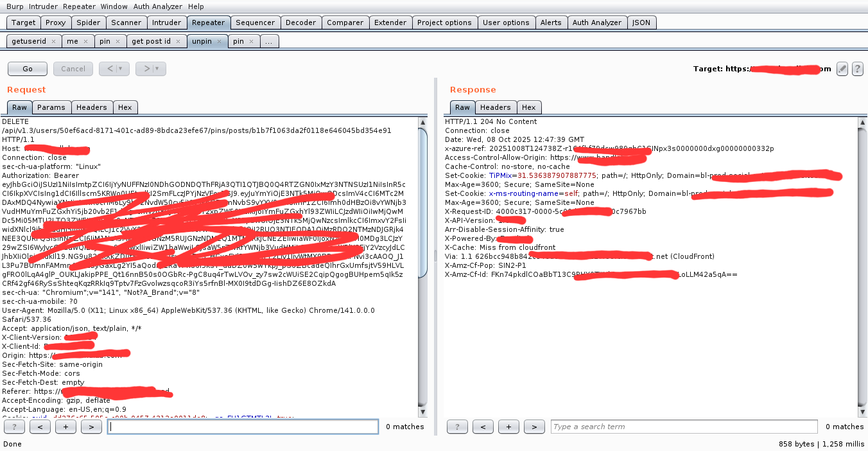Edit the target using the pencil icon

pos(842,69)
